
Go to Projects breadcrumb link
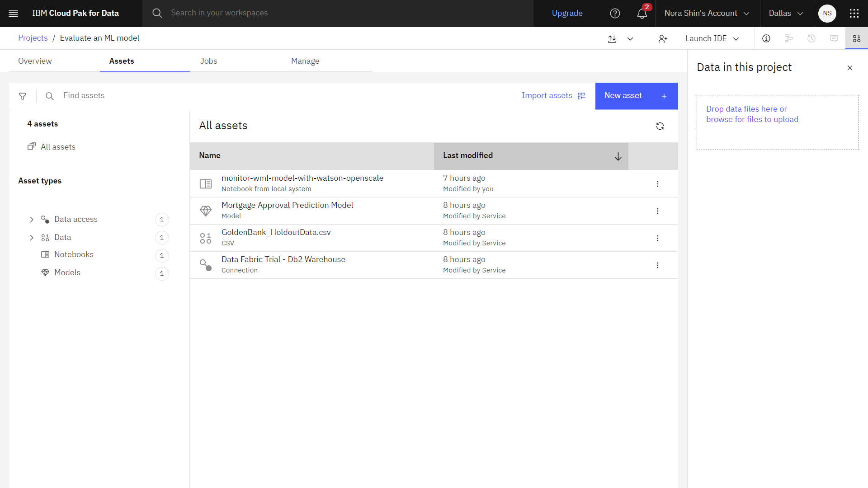click(x=33, y=38)
